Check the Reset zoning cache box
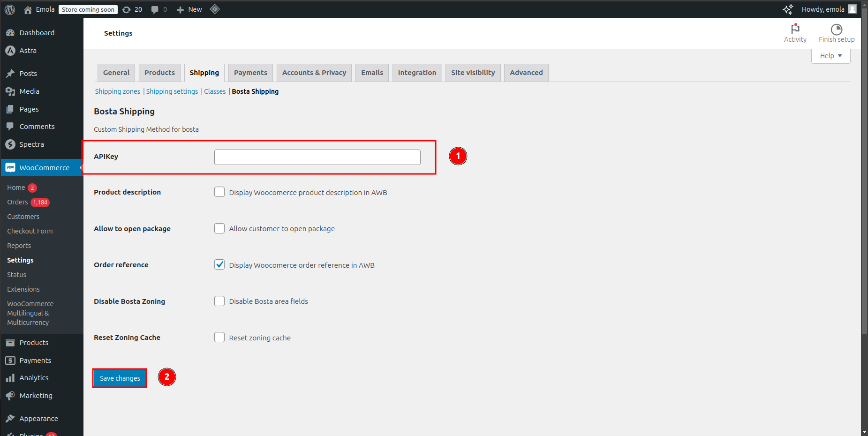The height and width of the screenshot is (436, 868). [219, 337]
